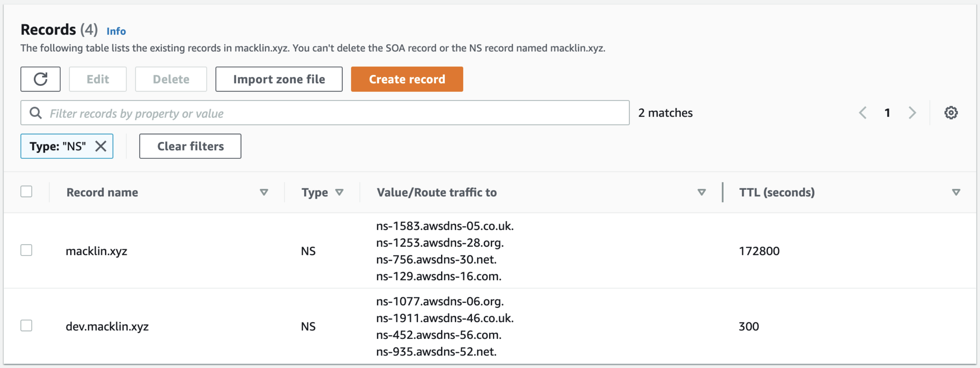Focus the filter records search field

(x=335, y=113)
